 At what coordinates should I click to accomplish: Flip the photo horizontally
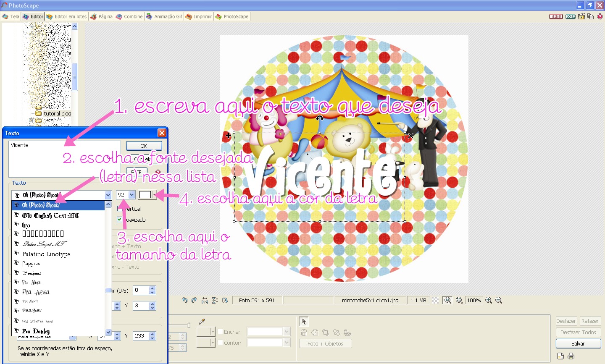(205, 300)
